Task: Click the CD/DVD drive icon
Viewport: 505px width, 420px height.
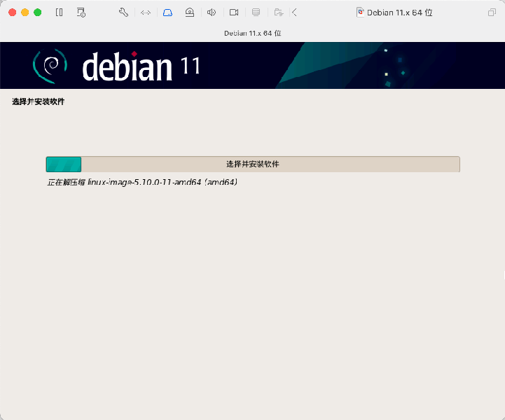Action: pos(190,13)
